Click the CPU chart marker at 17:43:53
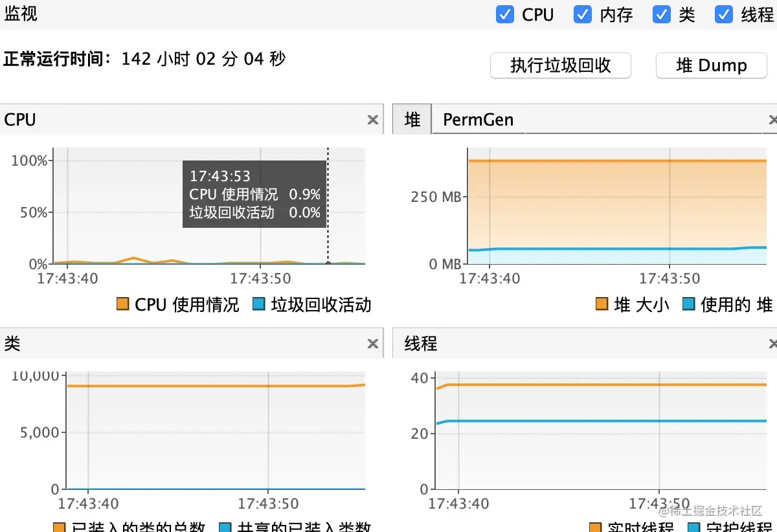777x532 pixels. tap(328, 263)
